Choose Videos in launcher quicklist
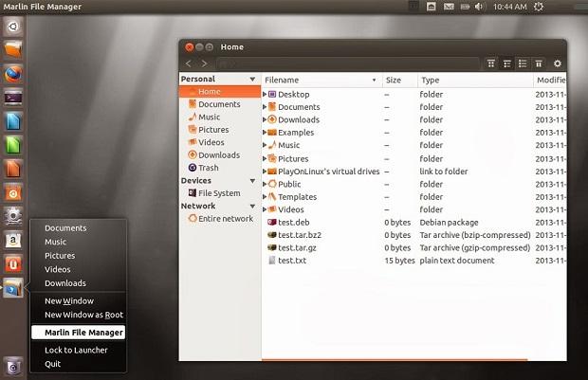This screenshot has width=588, height=380. 57,269
